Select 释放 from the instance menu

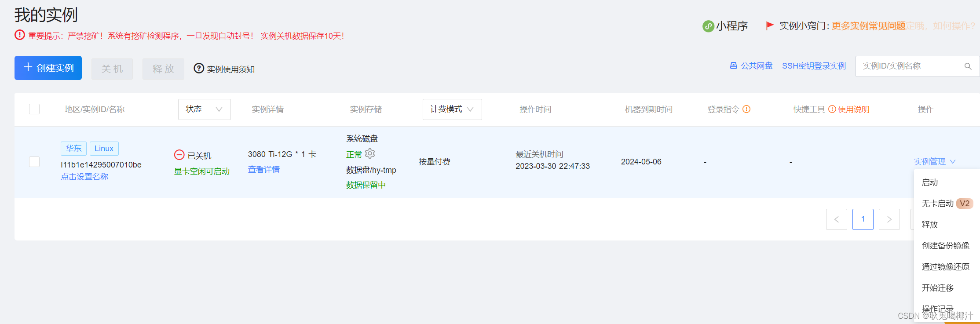coord(930,225)
